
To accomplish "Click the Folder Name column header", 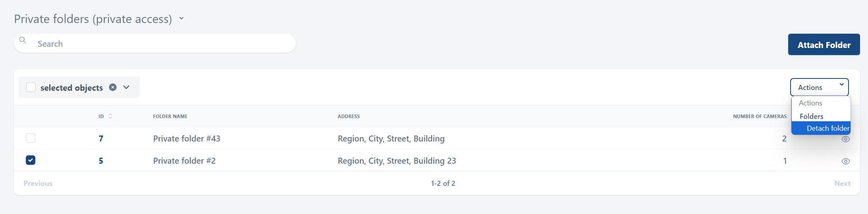I will tap(170, 117).
